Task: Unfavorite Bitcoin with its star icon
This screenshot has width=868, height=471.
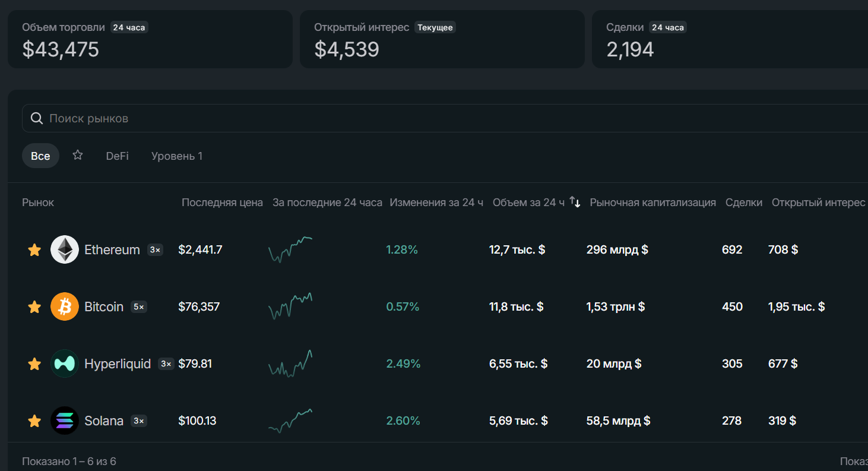Action: pyautogui.click(x=34, y=307)
